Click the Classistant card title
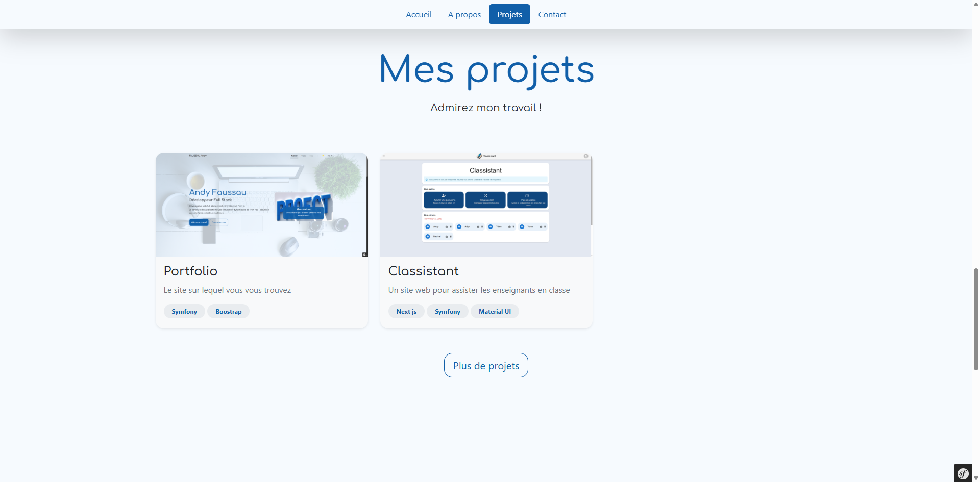The width and height of the screenshot is (980, 482). [423, 271]
